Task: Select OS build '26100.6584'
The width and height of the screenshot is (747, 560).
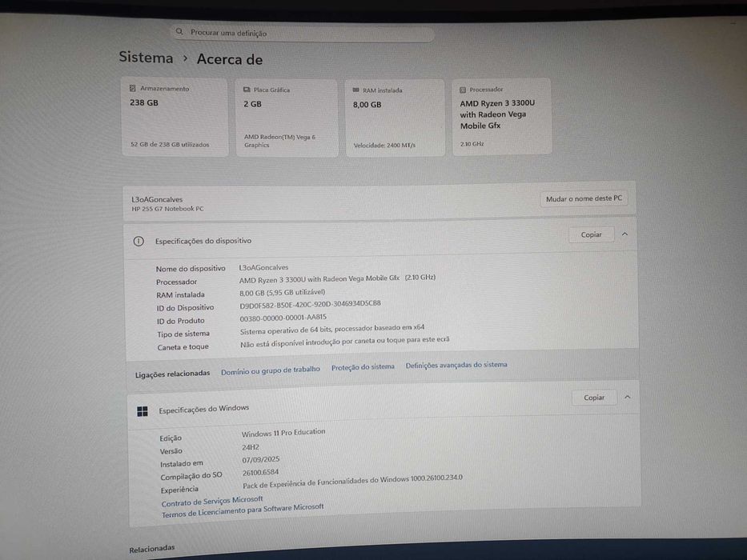Action: [x=260, y=472]
